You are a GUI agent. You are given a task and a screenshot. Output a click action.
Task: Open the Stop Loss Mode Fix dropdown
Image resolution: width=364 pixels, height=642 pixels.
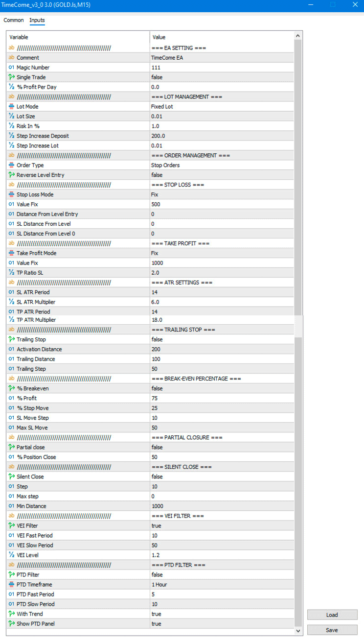click(220, 195)
